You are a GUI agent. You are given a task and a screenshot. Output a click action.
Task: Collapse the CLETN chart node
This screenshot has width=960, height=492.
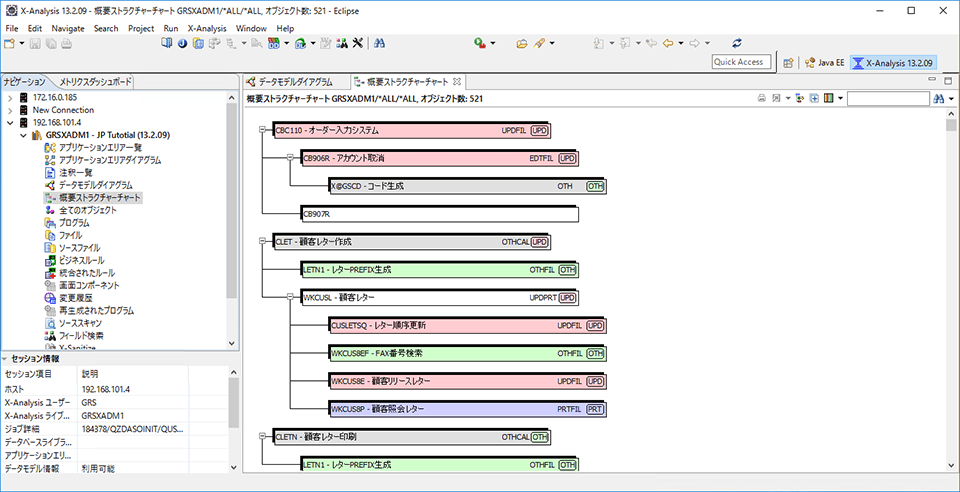[262, 437]
